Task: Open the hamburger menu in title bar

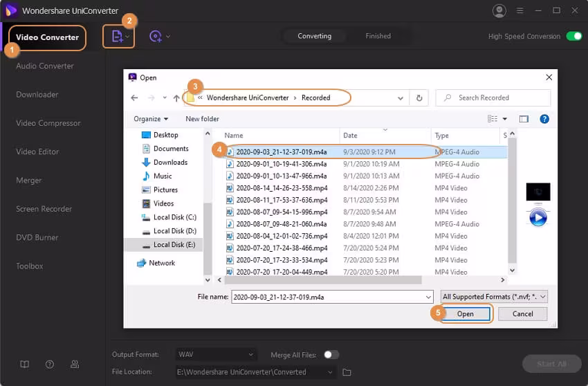Action: pos(520,10)
